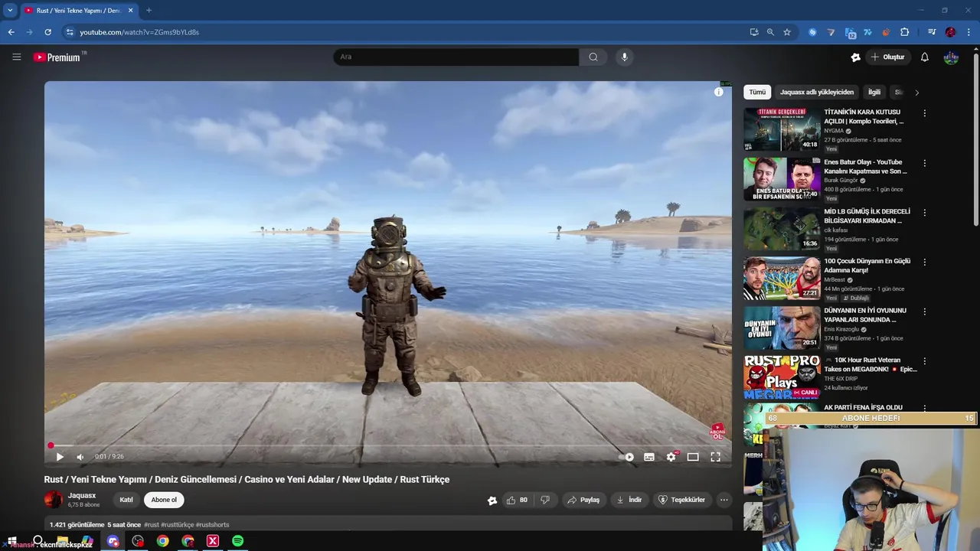Image resolution: width=980 pixels, height=551 pixels.
Task: Open Chrome extensions puzzle icon
Action: (904, 32)
